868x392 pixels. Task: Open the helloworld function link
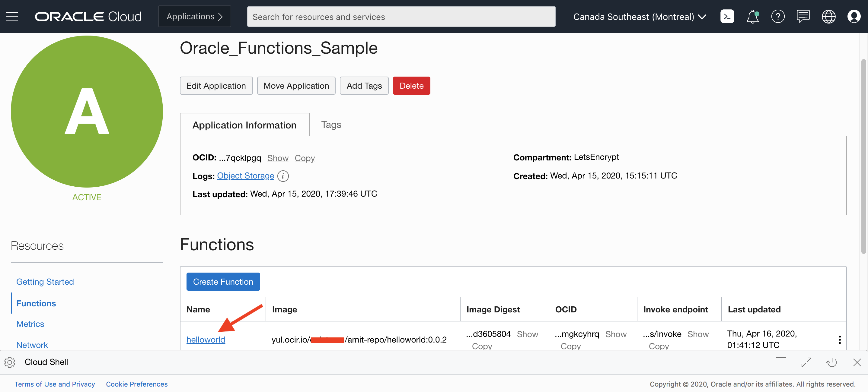point(206,340)
